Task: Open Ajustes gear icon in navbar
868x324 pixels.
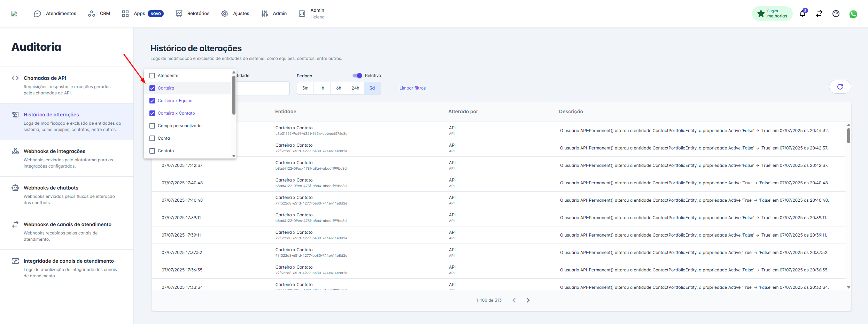Action: point(225,14)
